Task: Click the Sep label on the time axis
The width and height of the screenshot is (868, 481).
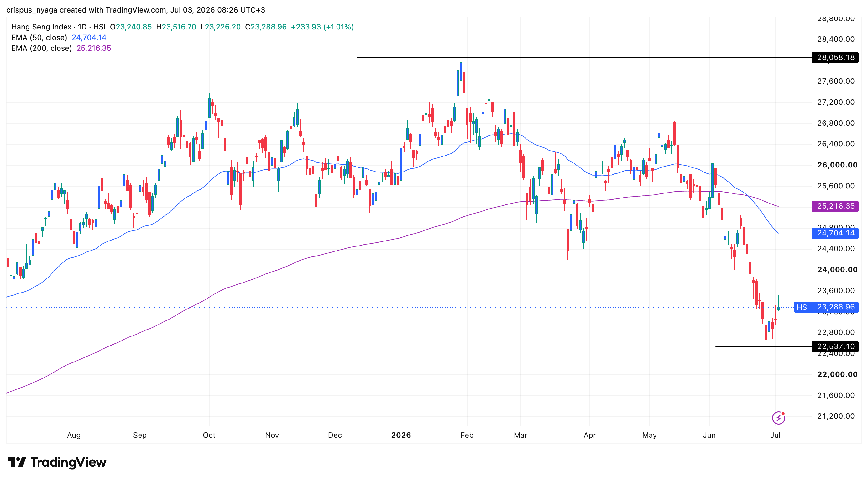Action: (140, 435)
